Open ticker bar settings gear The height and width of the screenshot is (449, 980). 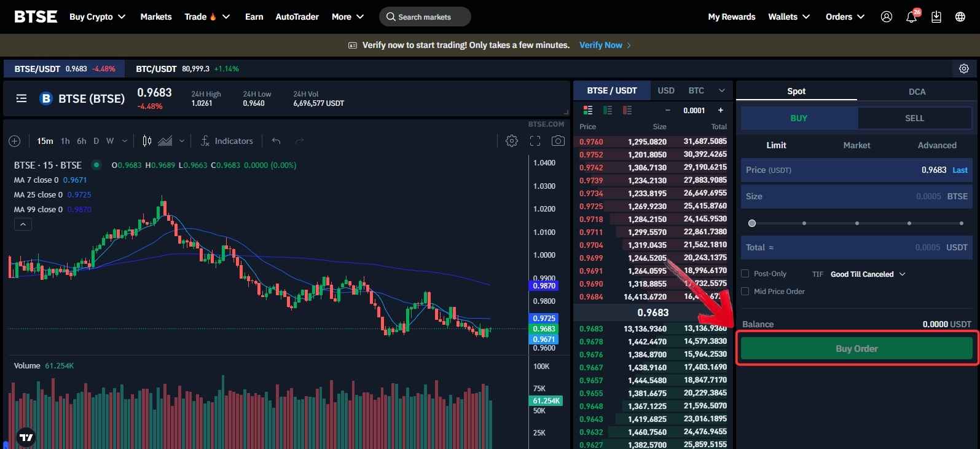(x=964, y=68)
